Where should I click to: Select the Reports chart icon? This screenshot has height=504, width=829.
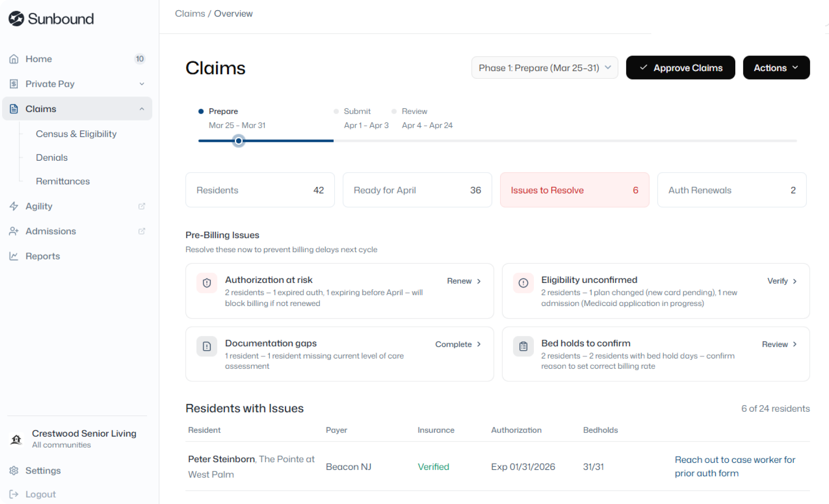point(13,256)
